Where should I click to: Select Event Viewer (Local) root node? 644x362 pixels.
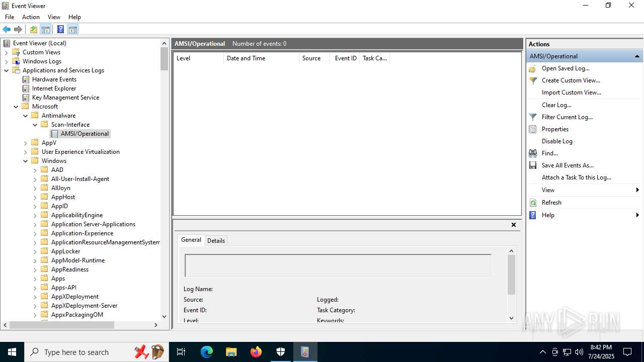[39, 43]
